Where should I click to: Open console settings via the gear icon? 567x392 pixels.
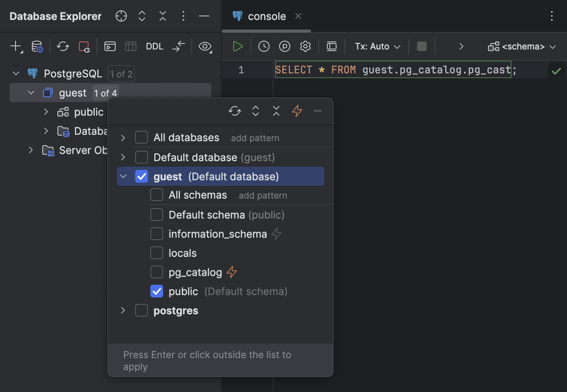click(x=305, y=46)
